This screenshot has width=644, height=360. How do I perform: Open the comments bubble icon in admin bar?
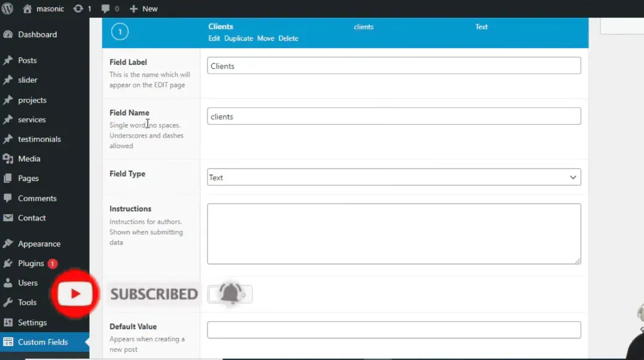[106, 9]
